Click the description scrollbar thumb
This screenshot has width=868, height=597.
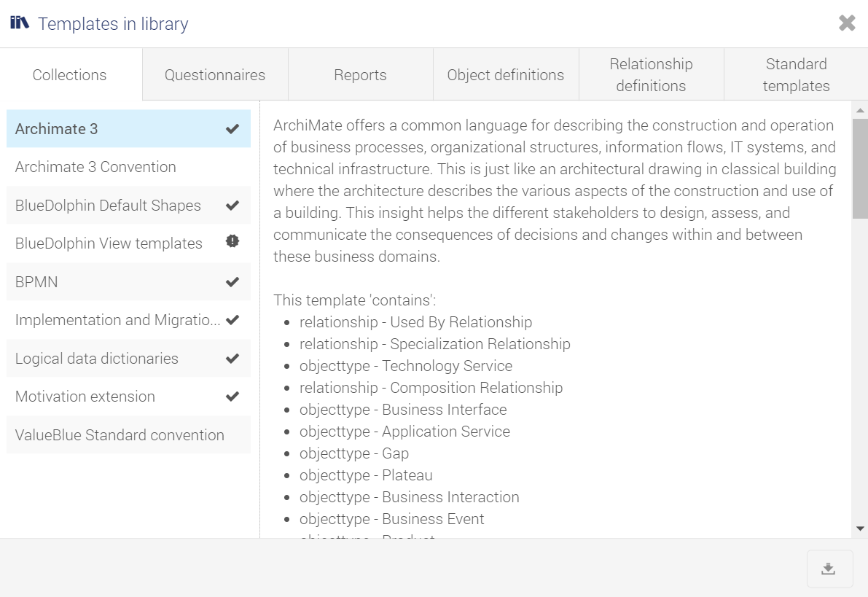(860, 169)
